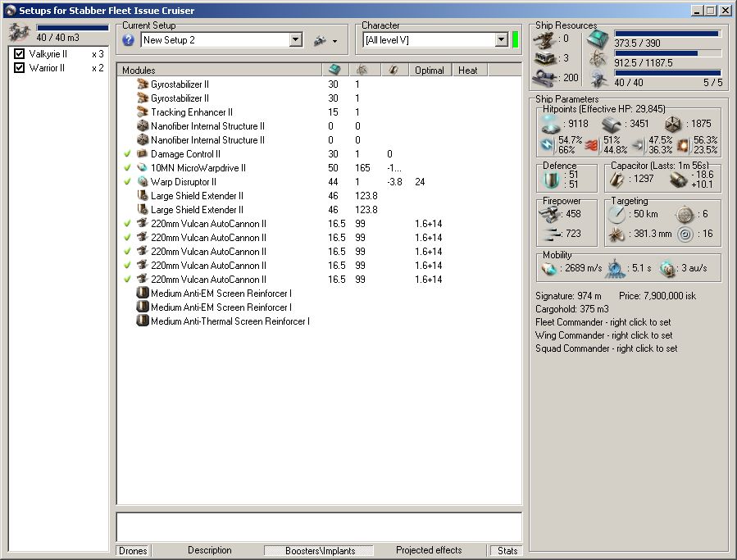
Task: Toggle the second 220mm Vulcan AutoCannon II checkmark
Action: pyautogui.click(x=127, y=238)
